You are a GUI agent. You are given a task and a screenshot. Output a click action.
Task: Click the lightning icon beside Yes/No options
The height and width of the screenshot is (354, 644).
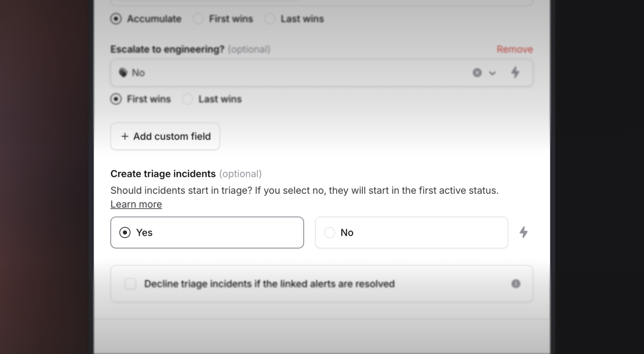pos(523,232)
